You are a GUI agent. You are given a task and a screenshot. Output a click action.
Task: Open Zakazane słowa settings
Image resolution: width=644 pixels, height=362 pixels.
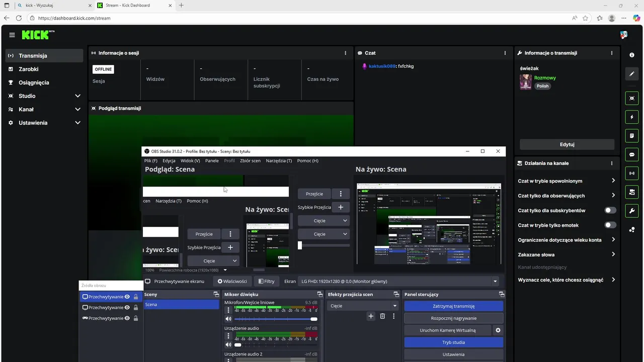[567, 254]
